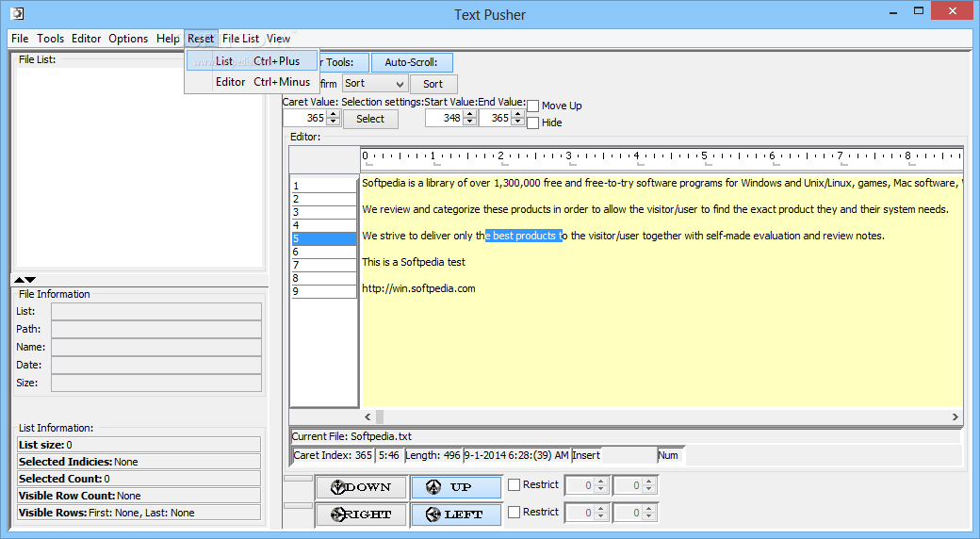The height and width of the screenshot is (539, 980).
Task: Click the Caret Index: 365 status entry
Action: 334,455
